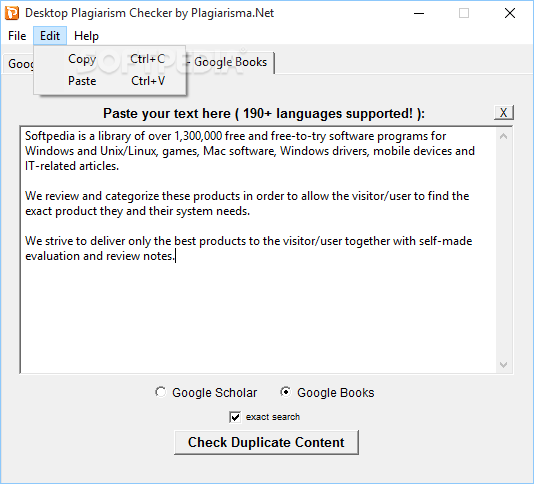The height and width of the screenshot is (484, 534).
Task: Switch to the partially hidden Google tab
Action: pos(19,64)
